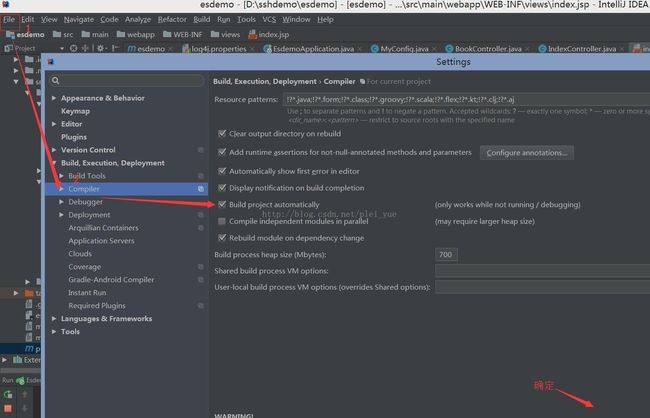Expand the Deployment settings node
Viewport: 650px width, 418px height.
pos(61,215)
